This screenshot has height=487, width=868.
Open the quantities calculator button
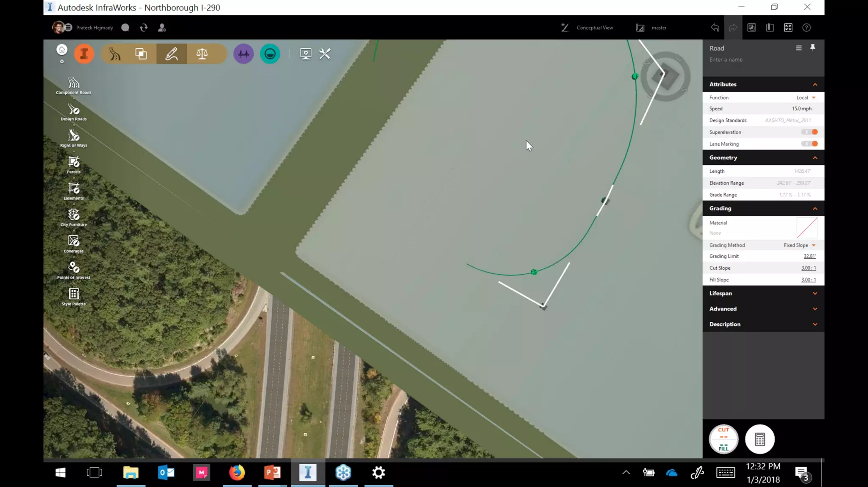pos(760,439)
